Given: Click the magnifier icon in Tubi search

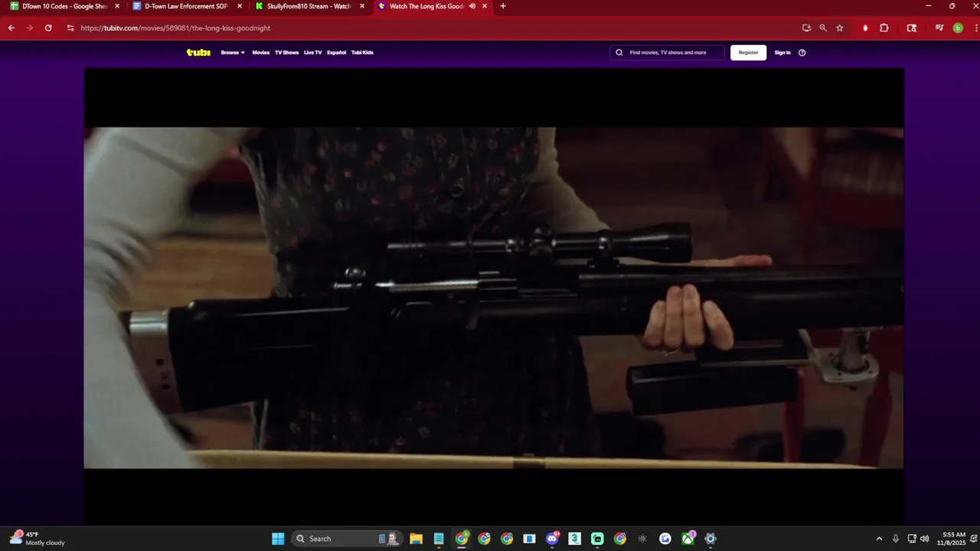Looking at the screenshot, I should click(619, 53).
